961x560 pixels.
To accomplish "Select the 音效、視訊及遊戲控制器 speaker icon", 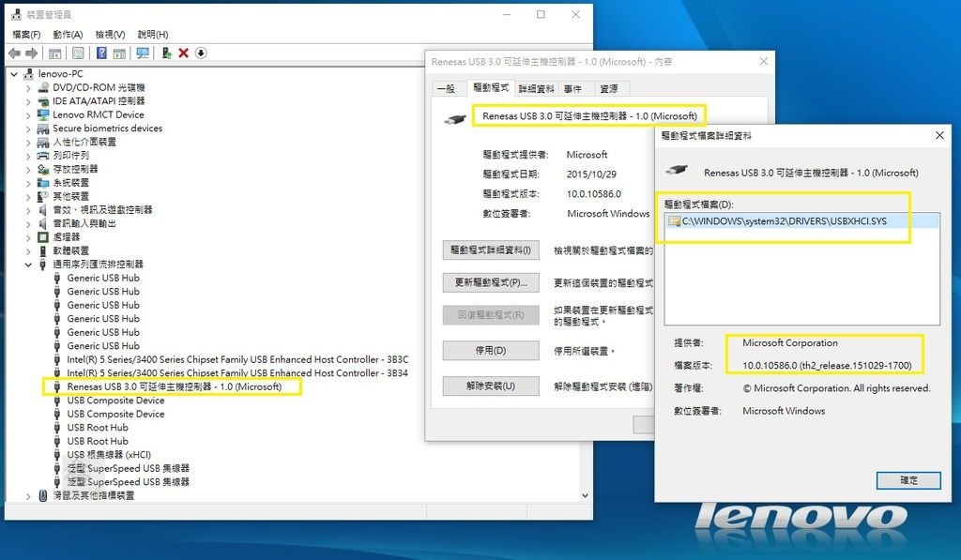I will [x=43, y=209].
